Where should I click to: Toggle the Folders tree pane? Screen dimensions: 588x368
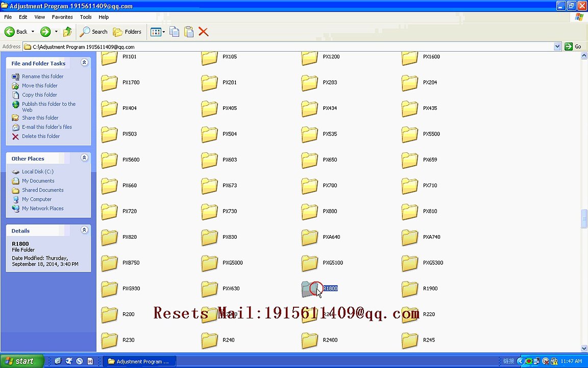click(x=127, y=32)
